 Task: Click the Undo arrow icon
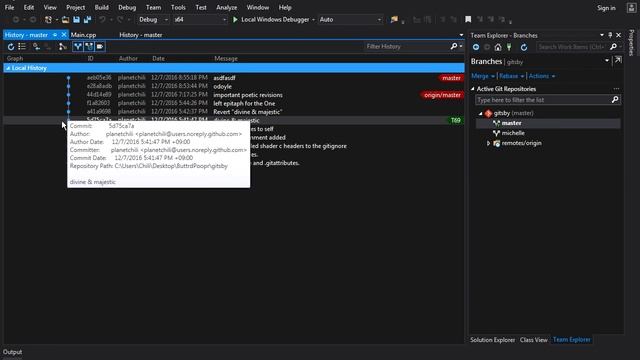coord(102,20)
